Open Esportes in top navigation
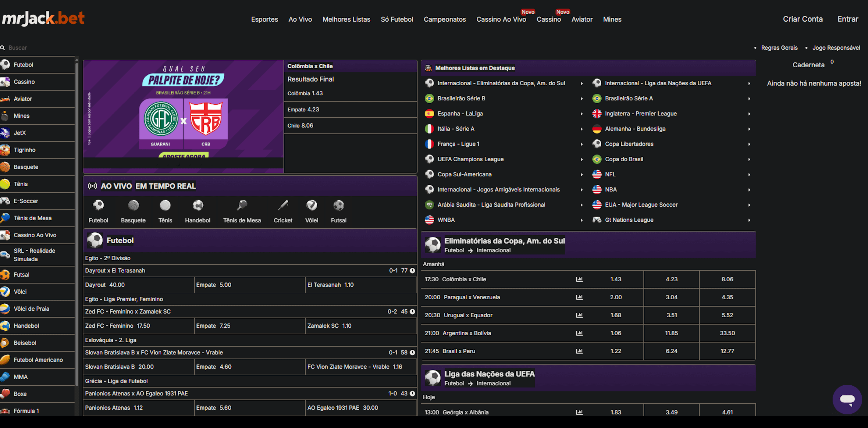The image size is (868, 428). (x=265, y=19)
